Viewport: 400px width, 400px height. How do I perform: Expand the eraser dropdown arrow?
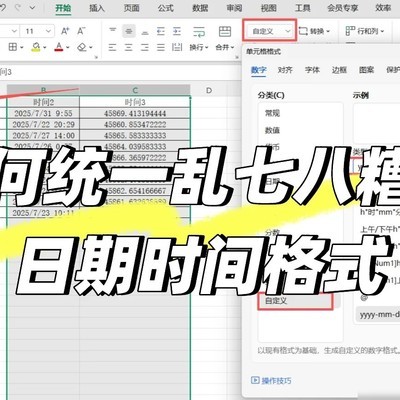pos(91,47)
